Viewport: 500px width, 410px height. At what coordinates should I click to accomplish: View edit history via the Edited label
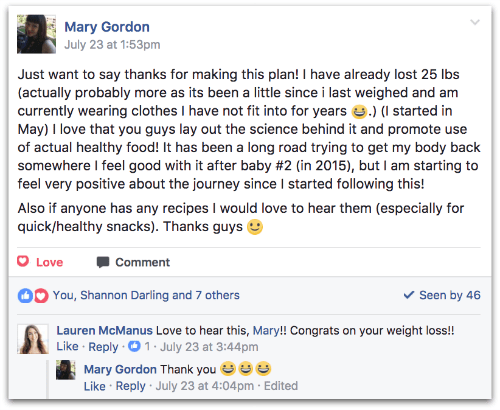pyautogui.click(x=281, y=386)
